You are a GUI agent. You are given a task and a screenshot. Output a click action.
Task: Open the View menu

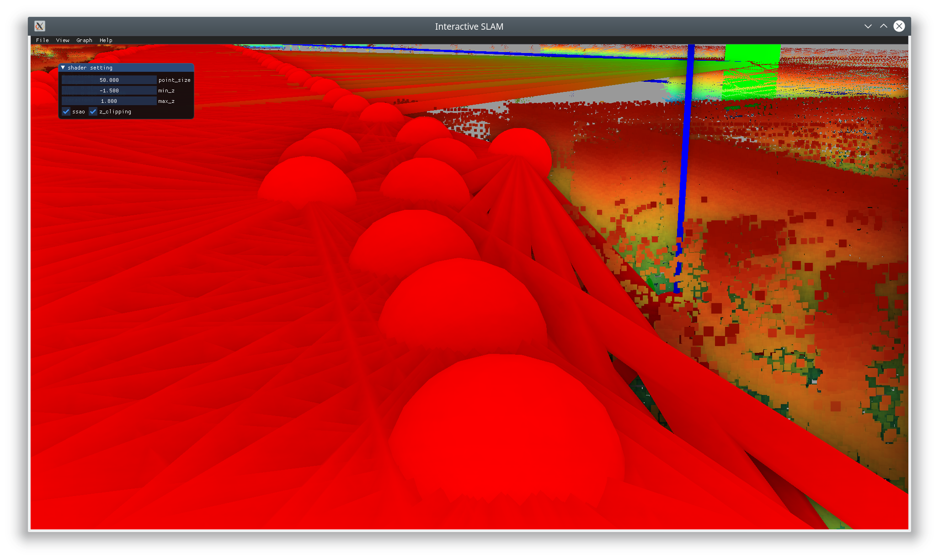click(x=63, y=40)
